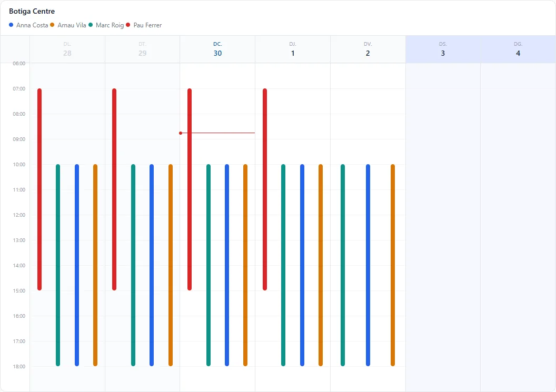Select the Arnau Vila legend label
The image size is (556, 392).
pos(72,25)
